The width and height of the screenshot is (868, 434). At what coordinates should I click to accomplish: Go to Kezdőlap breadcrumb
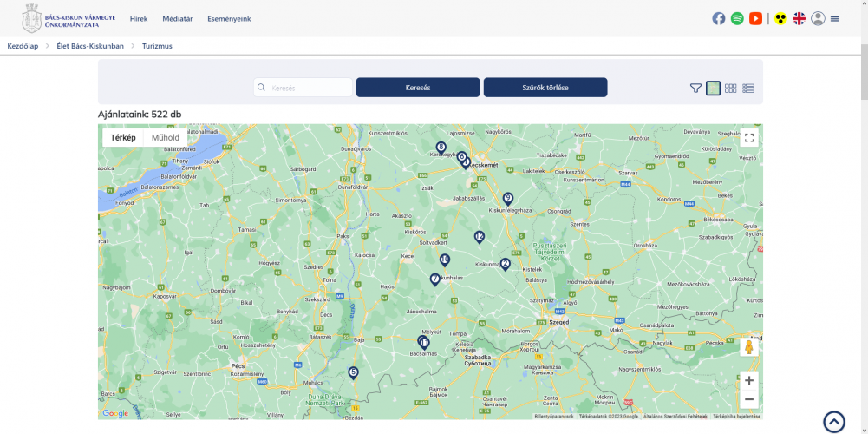(23, 46)
